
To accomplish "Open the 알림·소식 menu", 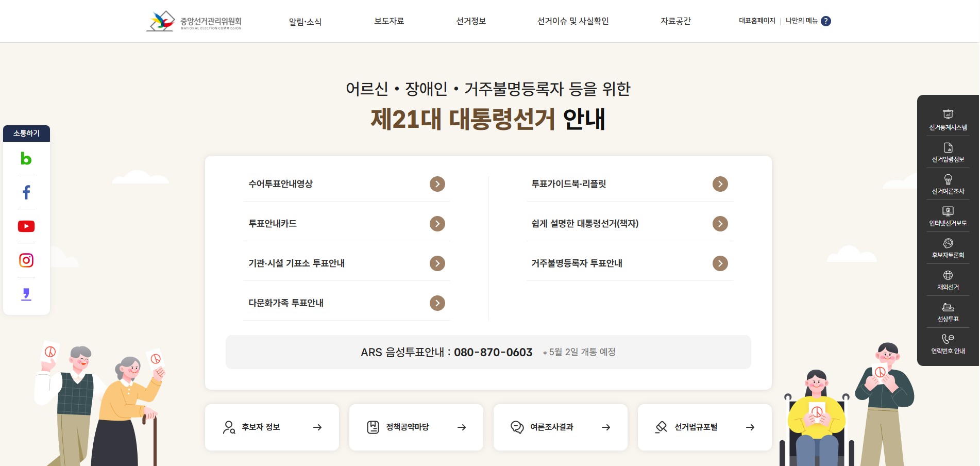I will pos(305,22).
